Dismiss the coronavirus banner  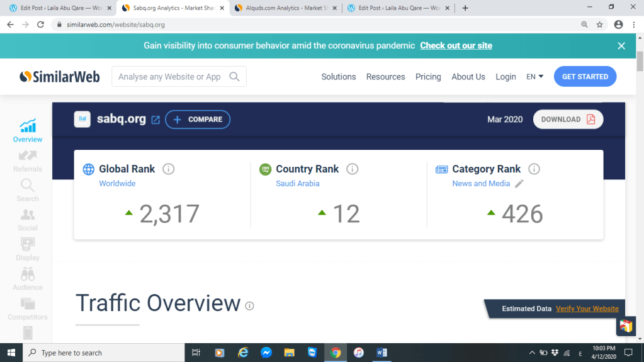[x=621, y=46]
